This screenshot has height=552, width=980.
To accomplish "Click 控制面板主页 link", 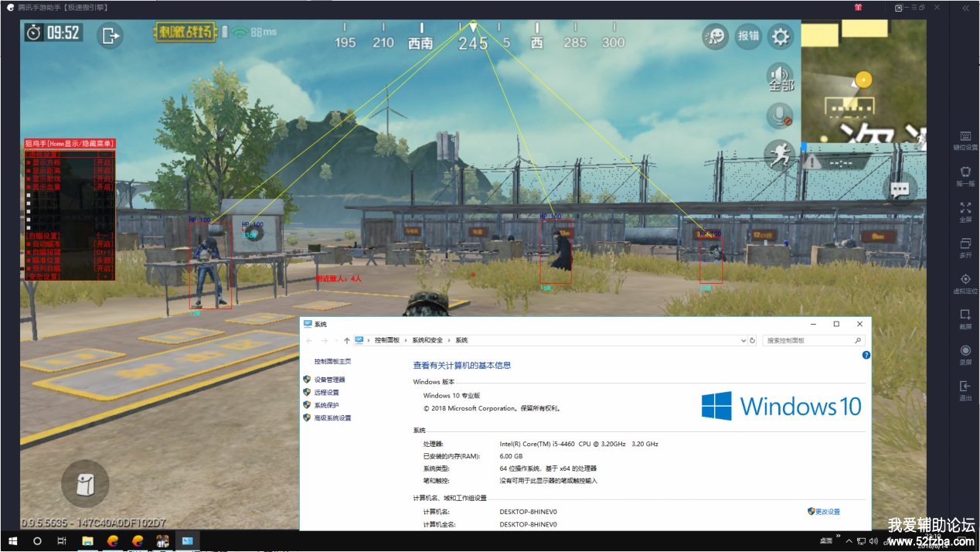I will pos(332,361).
